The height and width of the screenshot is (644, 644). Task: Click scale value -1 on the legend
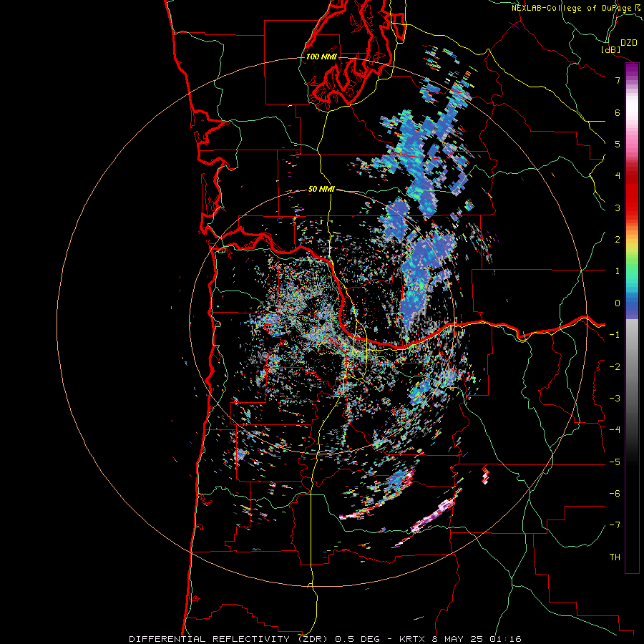615,335
